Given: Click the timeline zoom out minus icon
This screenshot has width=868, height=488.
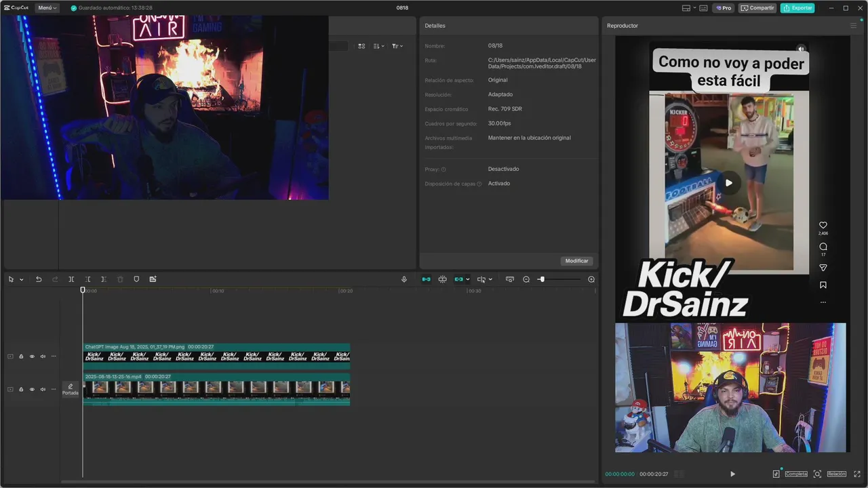Looking at the screenshot, I should (x=526, y=279).
